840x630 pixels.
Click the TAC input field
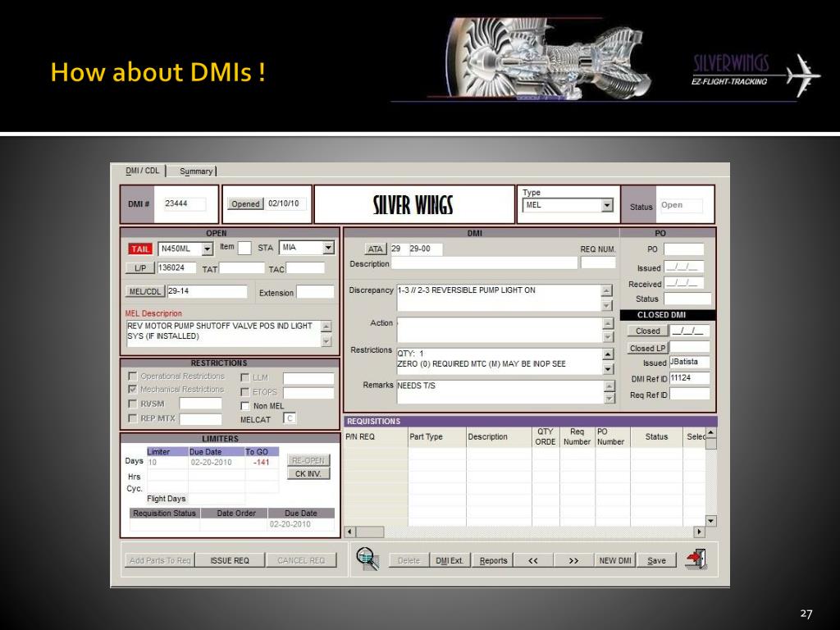point(305,268)
